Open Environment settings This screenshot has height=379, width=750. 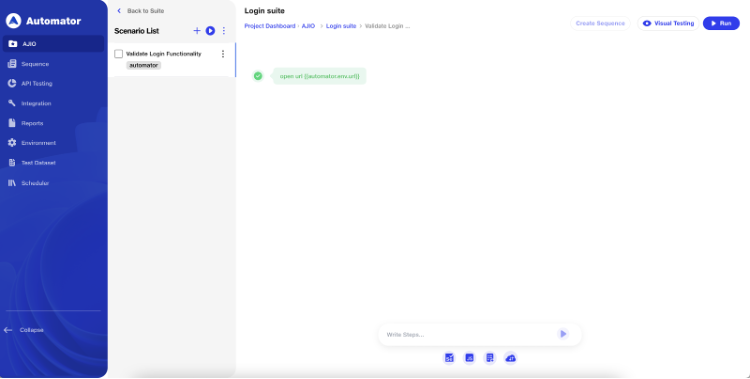click(x=32, y=143)
